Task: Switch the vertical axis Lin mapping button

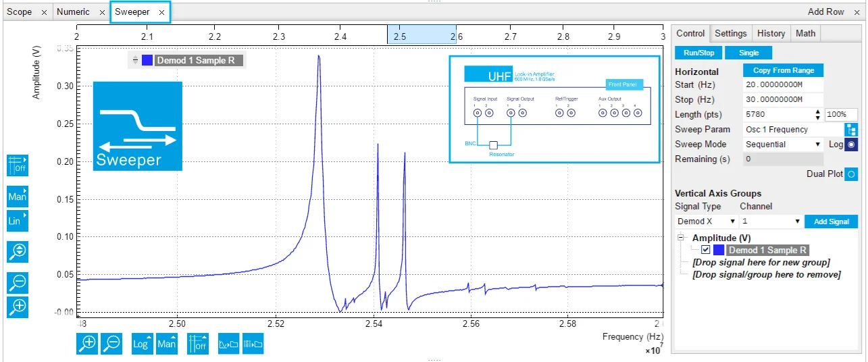Action: [x=17, y=220]
